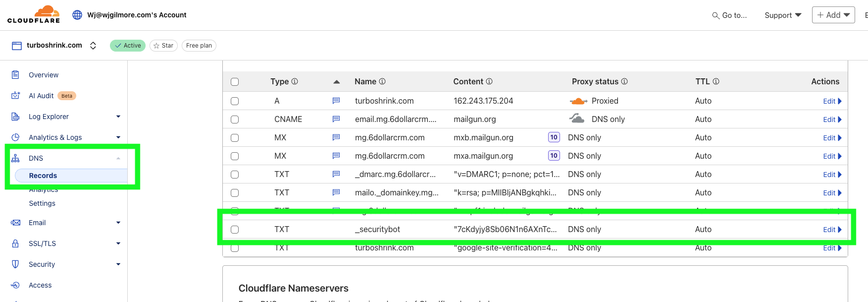This screenshot has height=302, width=868.
Task: Open the turboshrink.com domain switcher arrows
Action: click(93, 46)
